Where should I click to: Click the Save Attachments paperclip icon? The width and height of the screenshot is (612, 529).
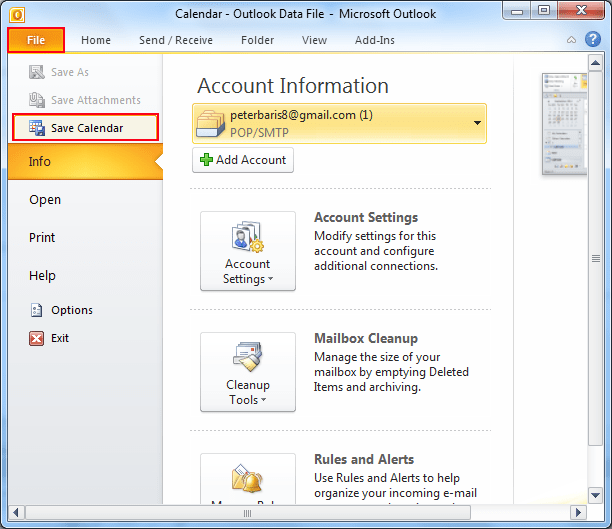[x=37, y=100]
